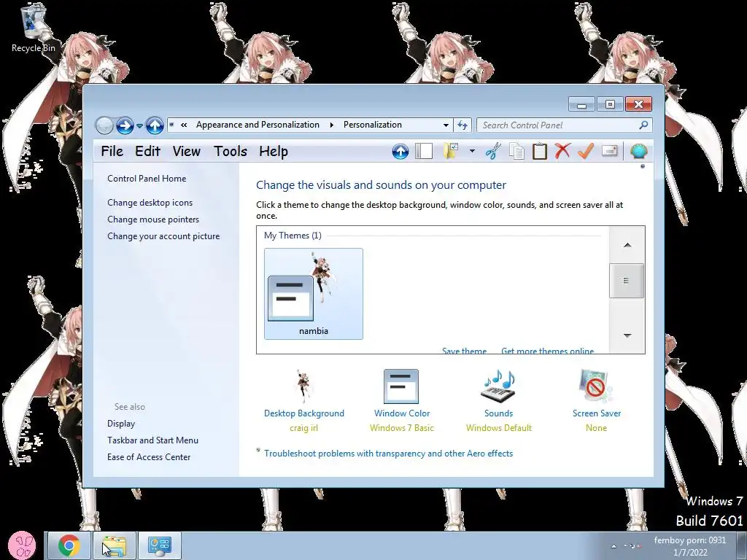Image resolution: width=747 pixels, height=560 pixels.
Task: Show hidden tray icons arrow
Action: point(614,546)
